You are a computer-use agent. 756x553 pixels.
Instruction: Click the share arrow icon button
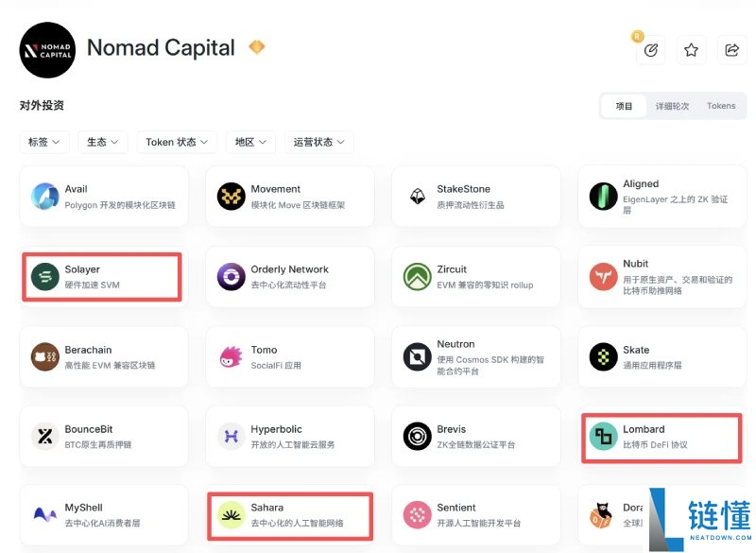tap(731, 50)
